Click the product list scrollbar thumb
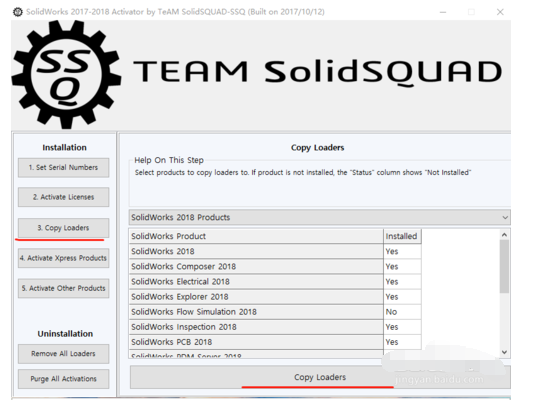The height and width of the screenshot is (400, 537). (x=504, y=266)
